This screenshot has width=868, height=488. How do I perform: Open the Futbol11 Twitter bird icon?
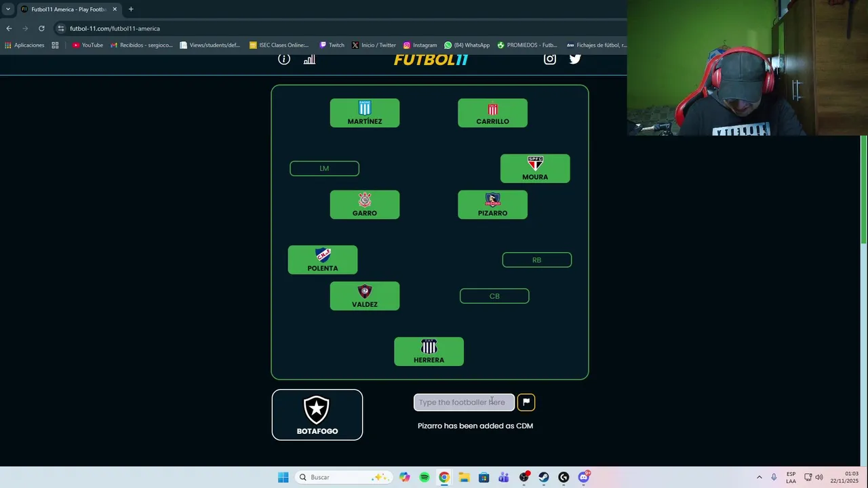click(575, 59)
